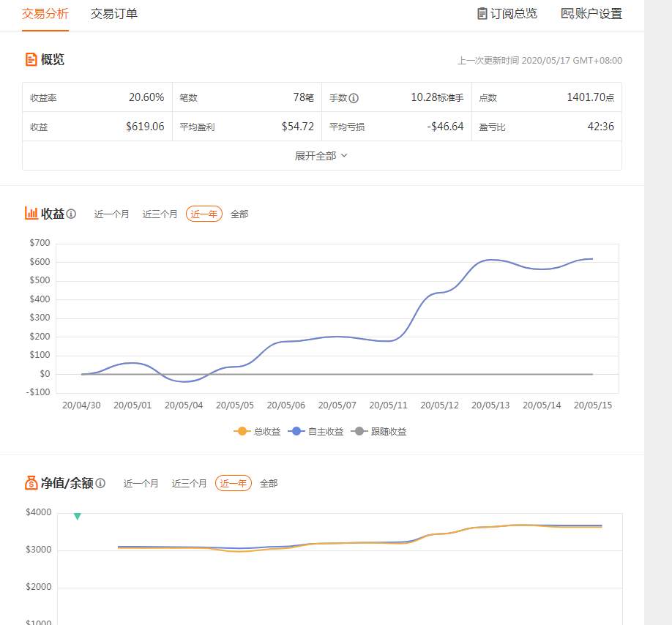Screen dimensions: 672x625
Task: Open the 交易分析 tab
Action: tap(45, 14)
